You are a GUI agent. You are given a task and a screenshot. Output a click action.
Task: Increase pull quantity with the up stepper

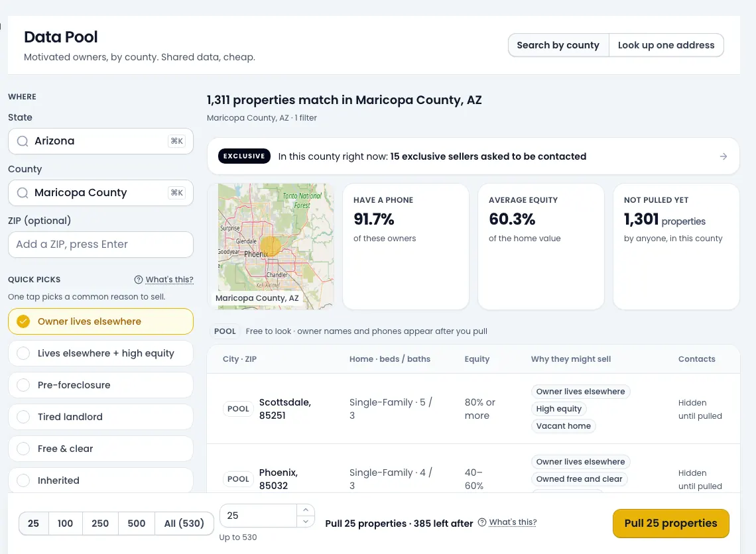click(306, 510)
